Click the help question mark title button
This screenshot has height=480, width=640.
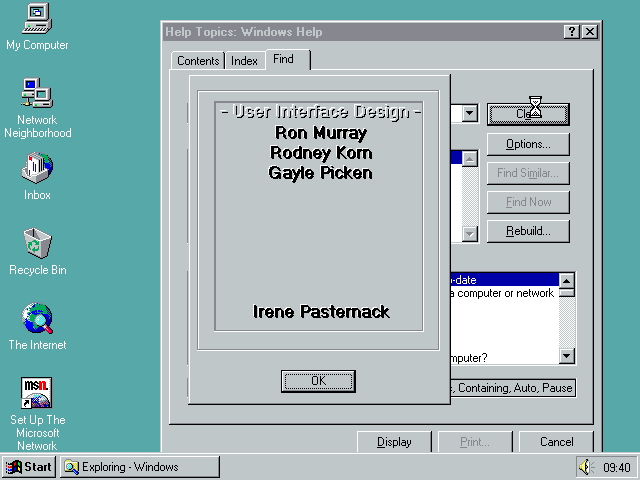coord(572,32)
